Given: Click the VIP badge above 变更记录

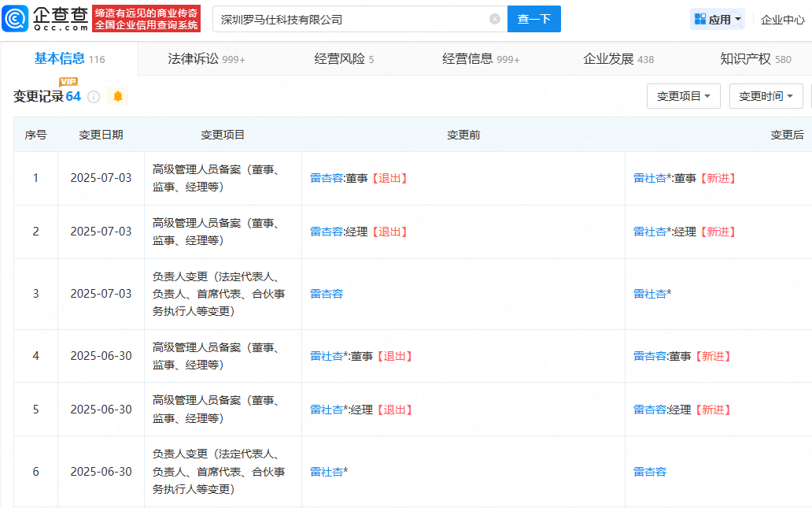Looking at the screenshot, I should (x=66, y=80).
